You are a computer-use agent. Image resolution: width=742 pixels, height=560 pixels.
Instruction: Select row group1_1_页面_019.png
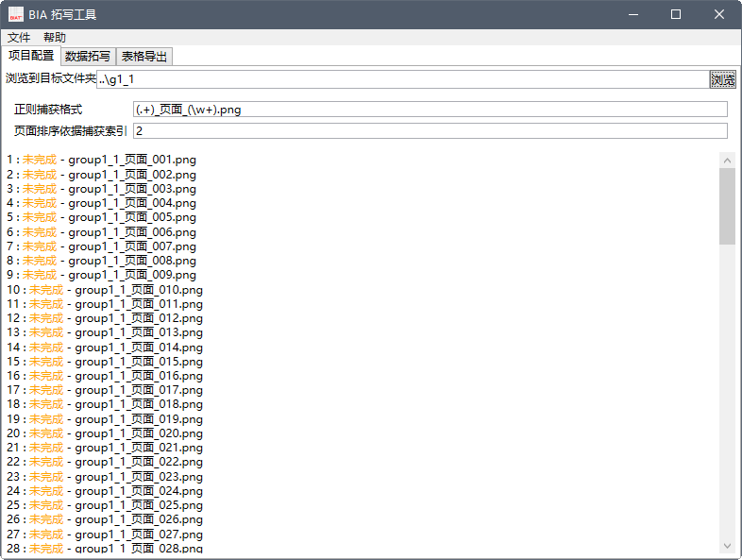105,419
